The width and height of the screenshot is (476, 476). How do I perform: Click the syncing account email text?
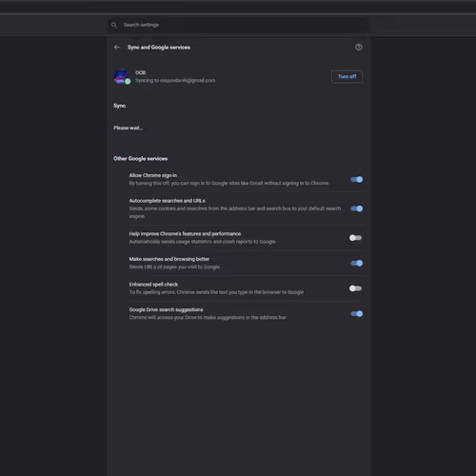click(x=175, y=81)
